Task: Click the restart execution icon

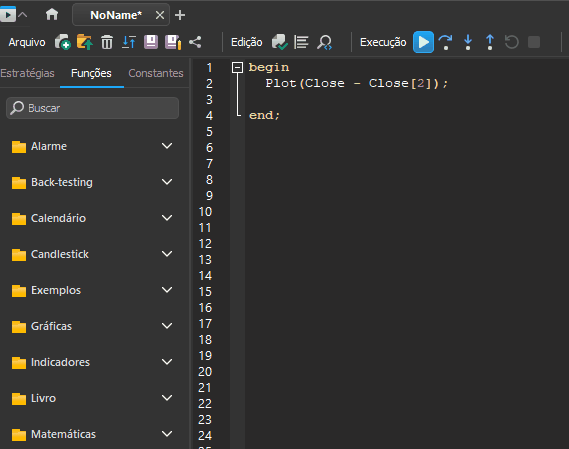Action: (512, 42)
